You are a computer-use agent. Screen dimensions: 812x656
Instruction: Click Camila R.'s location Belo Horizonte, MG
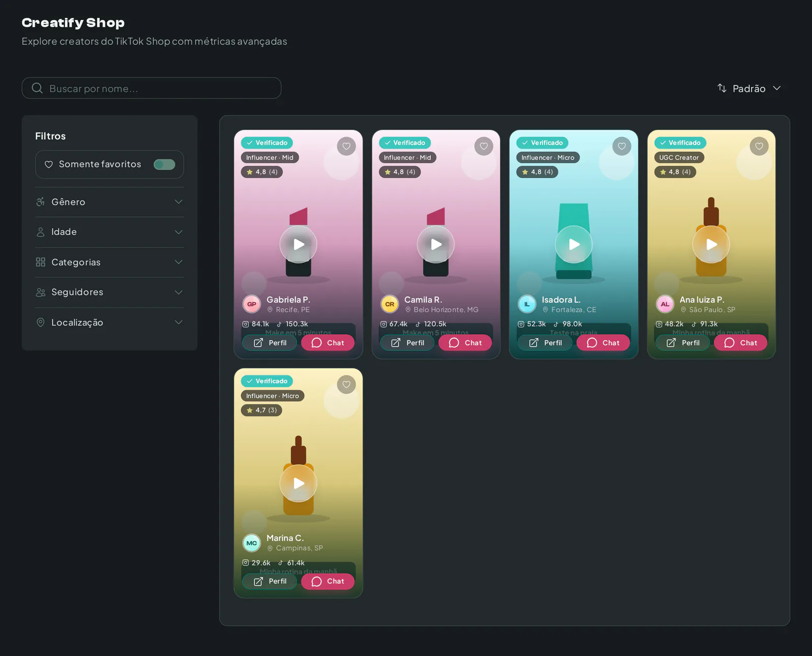tap(442, 310)
